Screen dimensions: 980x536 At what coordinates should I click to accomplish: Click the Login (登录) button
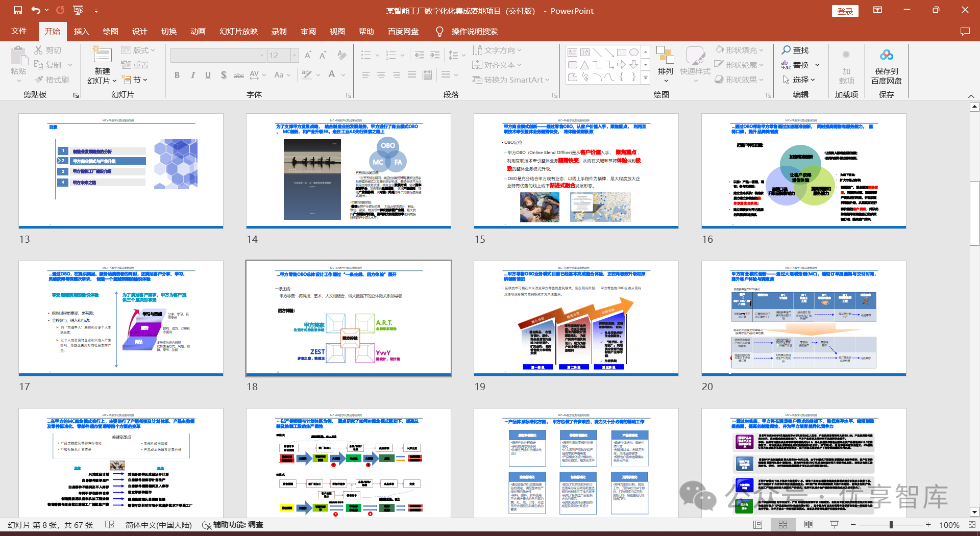coord(845,11)
